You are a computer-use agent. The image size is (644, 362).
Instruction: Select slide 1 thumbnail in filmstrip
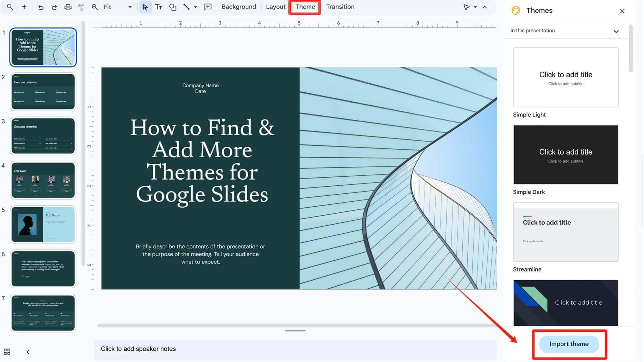click(43, 47)
